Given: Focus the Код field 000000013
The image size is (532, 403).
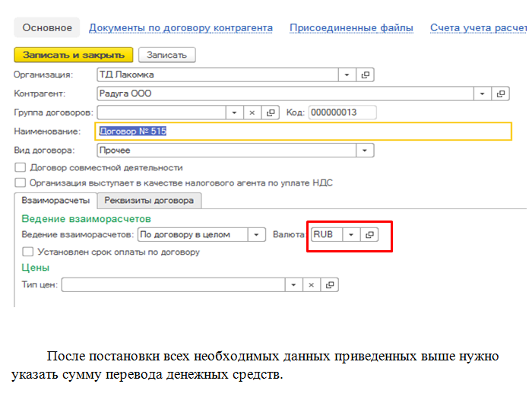Looking at the screenshot, I should point(342,113).
